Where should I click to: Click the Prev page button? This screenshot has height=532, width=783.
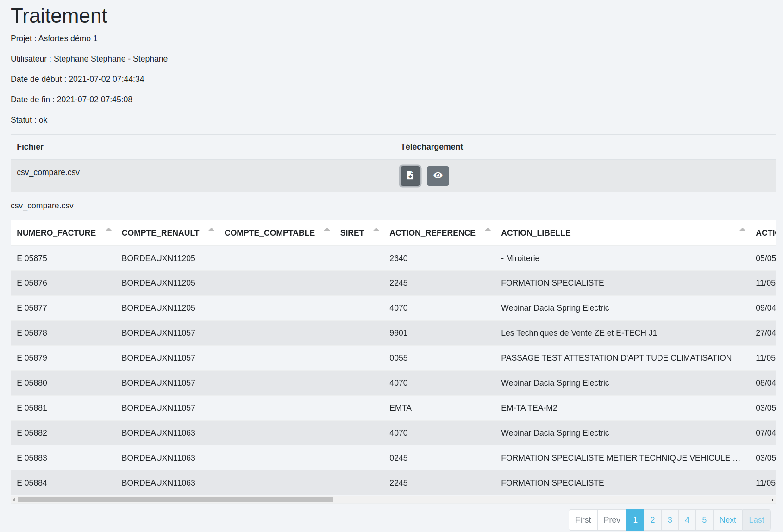(612, 520)
